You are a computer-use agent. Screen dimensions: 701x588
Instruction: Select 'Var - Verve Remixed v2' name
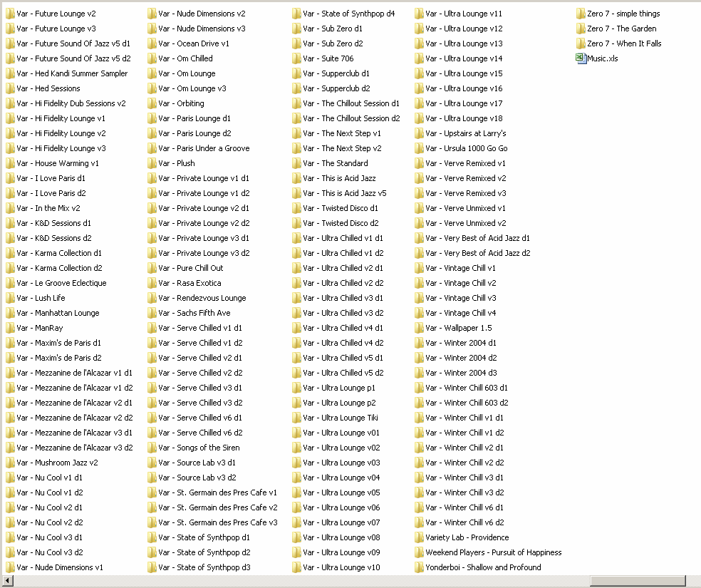pyautogui.click(x=466, y=178)
